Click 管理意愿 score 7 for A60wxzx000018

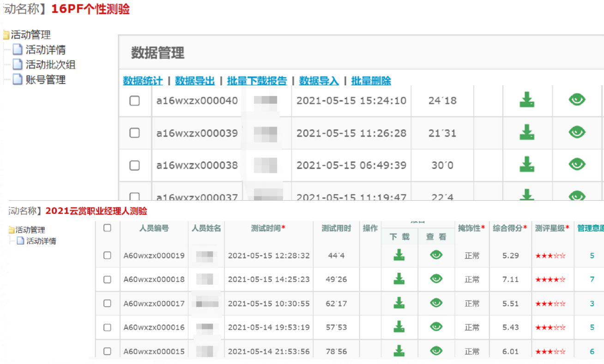tap(592, 279)
